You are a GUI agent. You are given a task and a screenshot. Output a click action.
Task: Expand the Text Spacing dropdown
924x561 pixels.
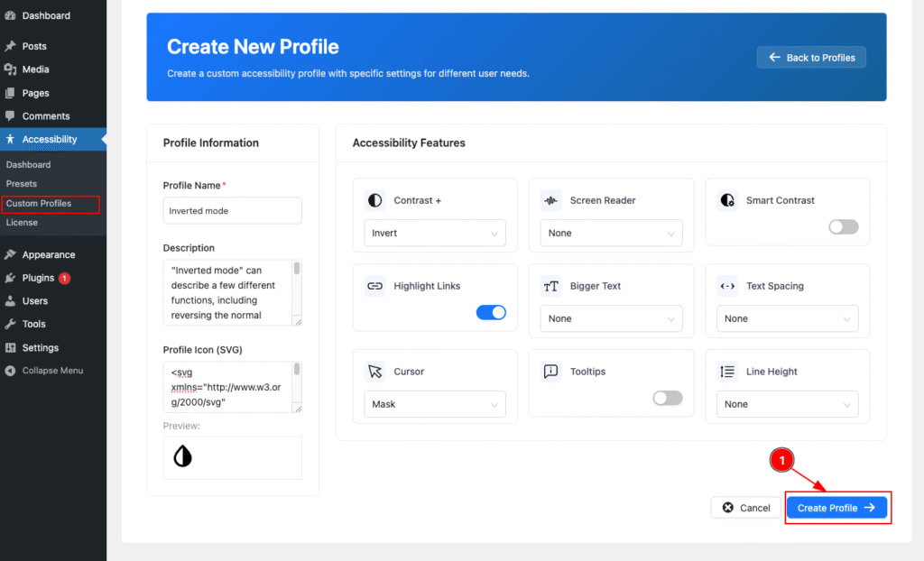click(787, 318)
